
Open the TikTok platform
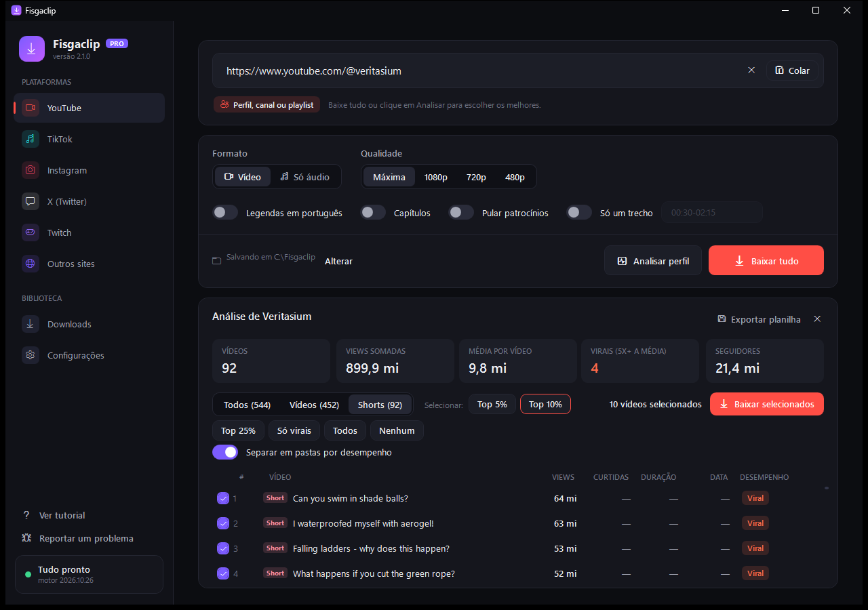89,139
